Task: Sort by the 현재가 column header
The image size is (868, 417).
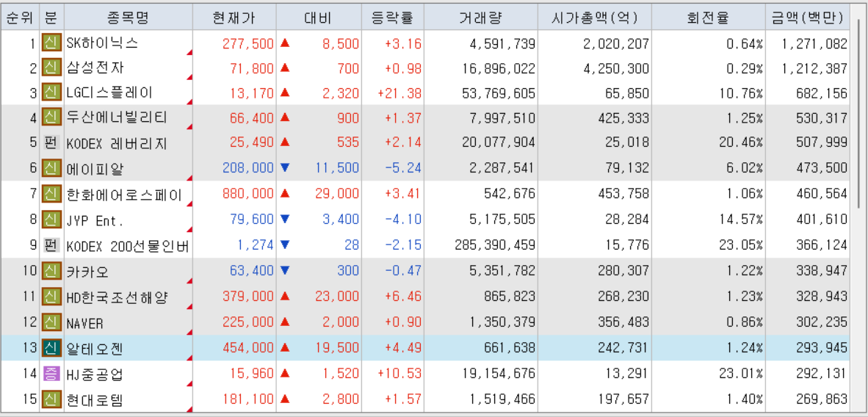Action: [234, 18]
